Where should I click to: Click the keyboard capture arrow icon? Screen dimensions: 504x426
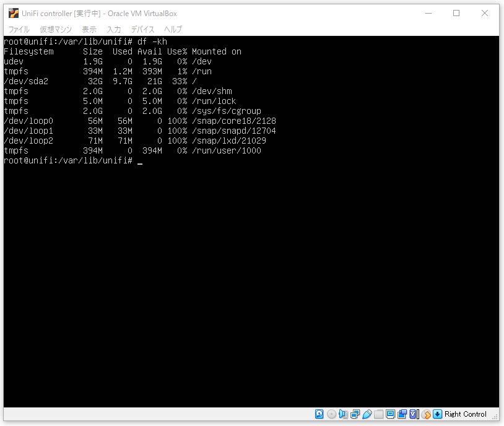coord(438,414)
